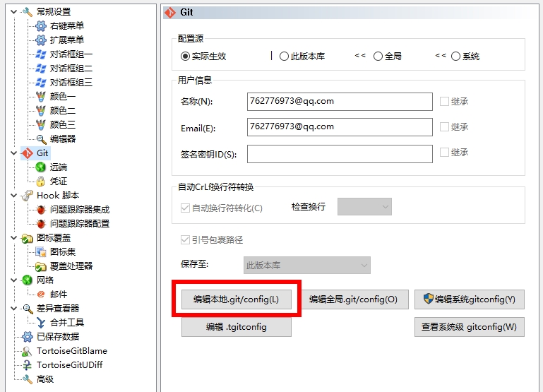Toggle 继承 checkbox for Email field
Viewport: 543px width, 392px height.
(444, 126)
